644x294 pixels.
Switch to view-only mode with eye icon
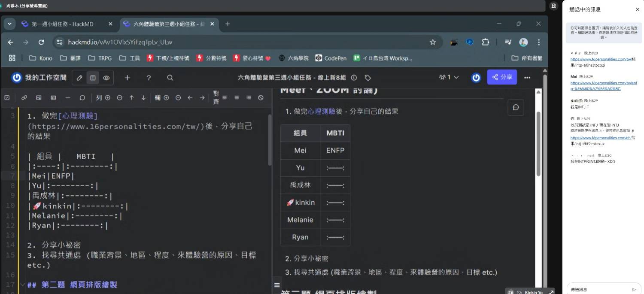[x=106, y=78]
